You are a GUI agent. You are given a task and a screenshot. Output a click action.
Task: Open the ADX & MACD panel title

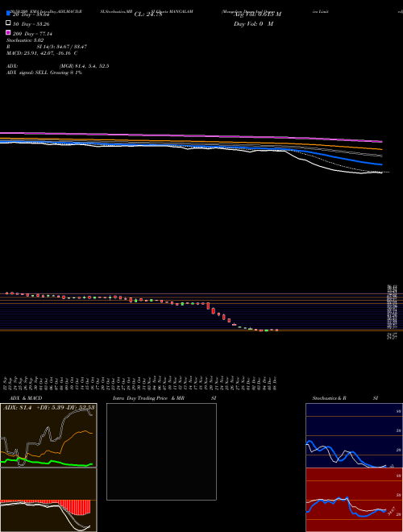point(26,398)
